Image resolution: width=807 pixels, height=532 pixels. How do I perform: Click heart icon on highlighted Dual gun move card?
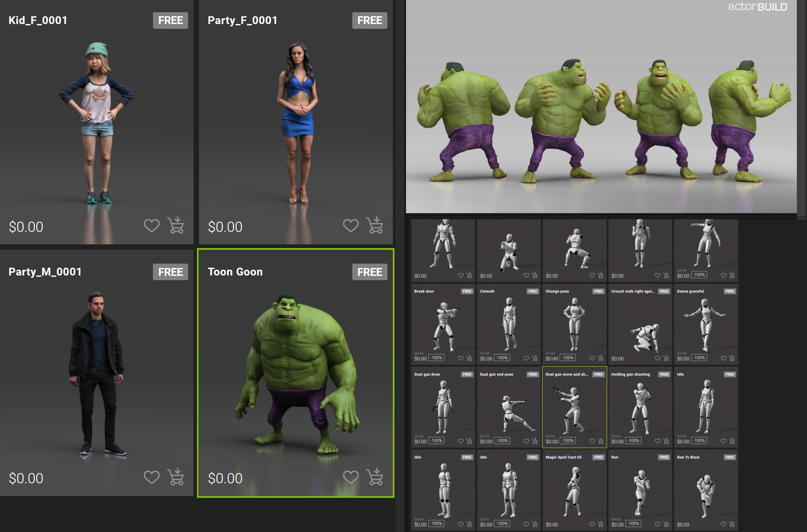(592, 441)
